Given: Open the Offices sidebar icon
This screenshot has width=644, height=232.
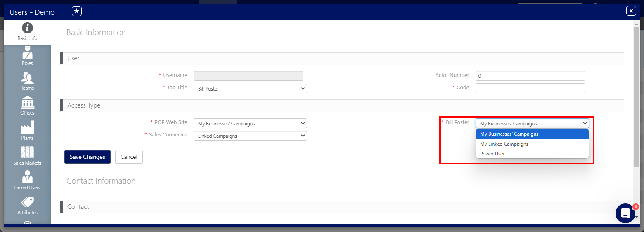Looking at the screenshot, I should coord(27,103).
